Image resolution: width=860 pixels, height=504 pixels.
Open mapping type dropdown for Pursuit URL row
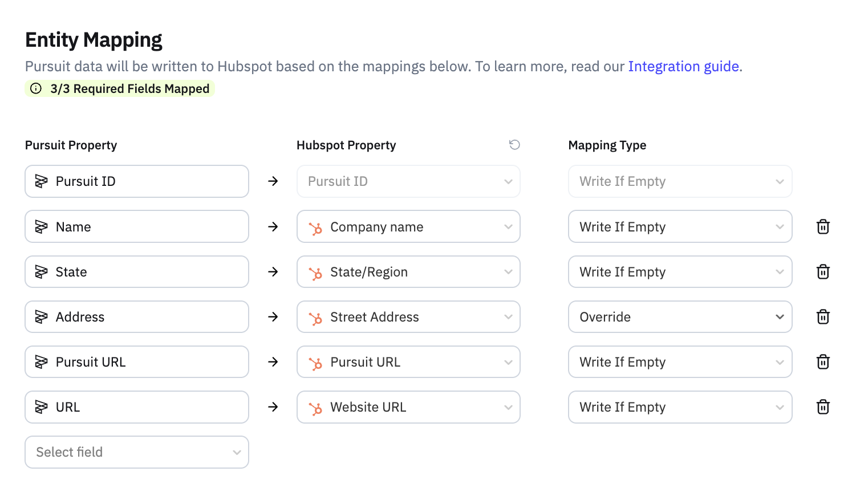680,361
